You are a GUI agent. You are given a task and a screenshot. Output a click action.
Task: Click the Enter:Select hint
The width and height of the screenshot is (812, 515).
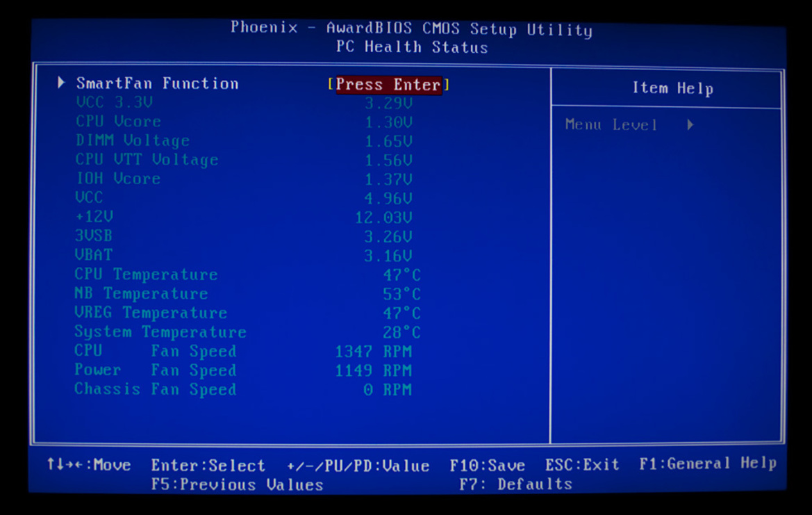[208, 466]
